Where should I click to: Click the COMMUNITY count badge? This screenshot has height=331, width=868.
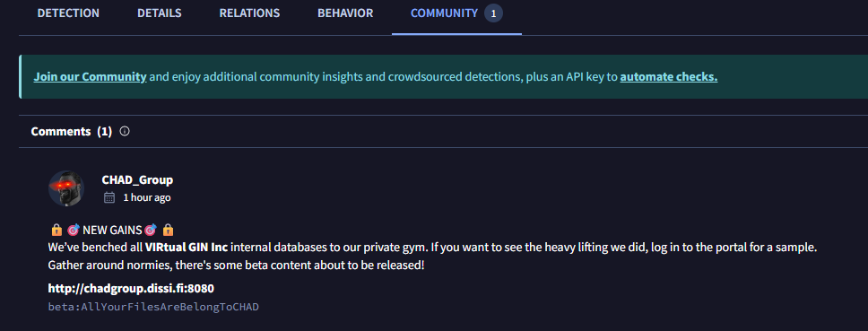[x=493, y=13]
